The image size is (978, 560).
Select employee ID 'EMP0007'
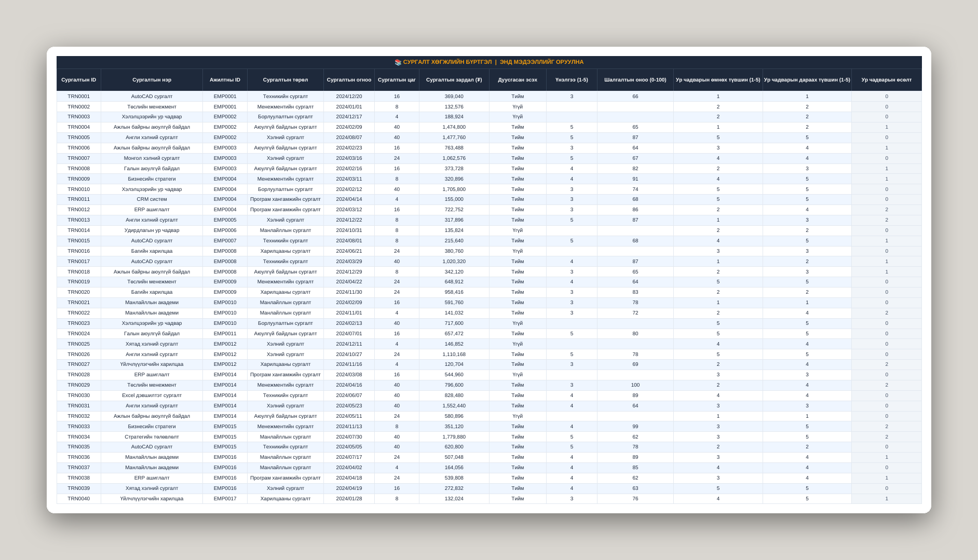coord(225,241)
